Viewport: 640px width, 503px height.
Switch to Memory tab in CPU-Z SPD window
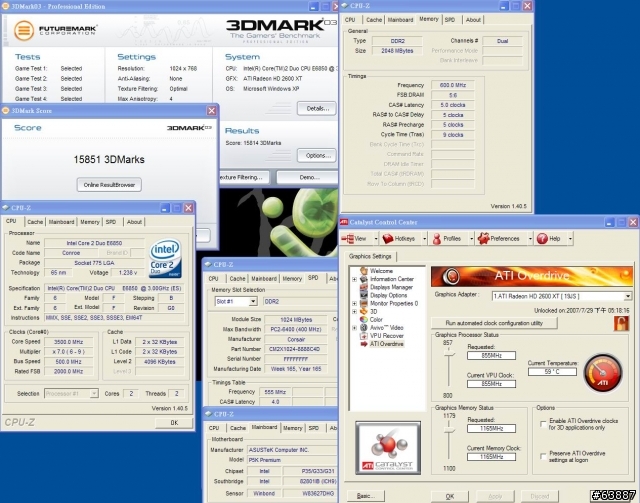[x=292, y=278]
